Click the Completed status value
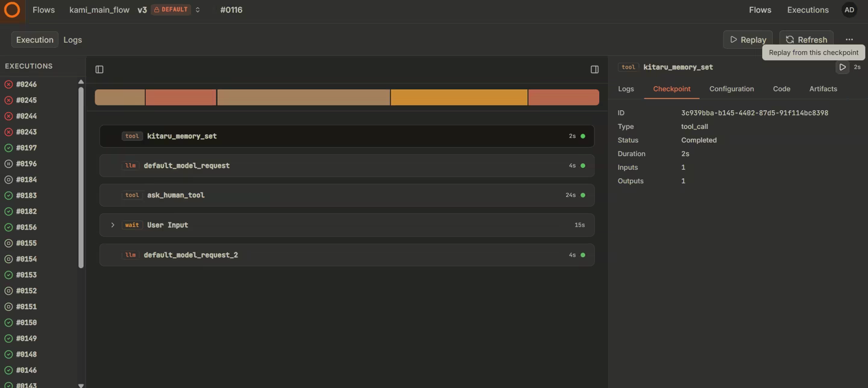Viewport: 868px width, 388px height. (699, 140)
